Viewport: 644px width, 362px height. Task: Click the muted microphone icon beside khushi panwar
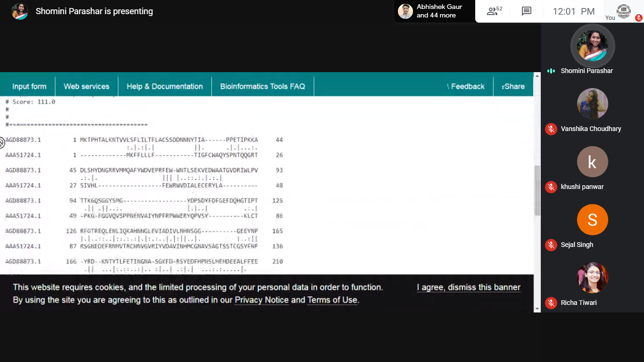coord(551,187)
